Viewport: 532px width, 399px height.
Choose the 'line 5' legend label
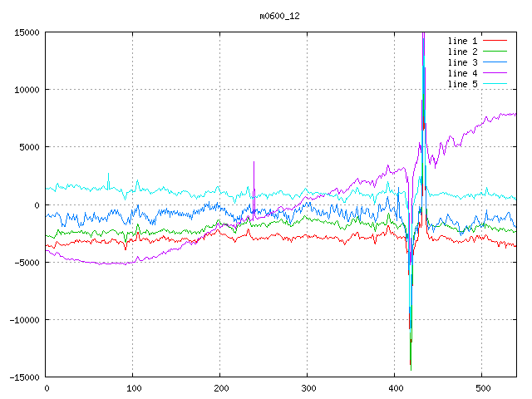[462, 84]
